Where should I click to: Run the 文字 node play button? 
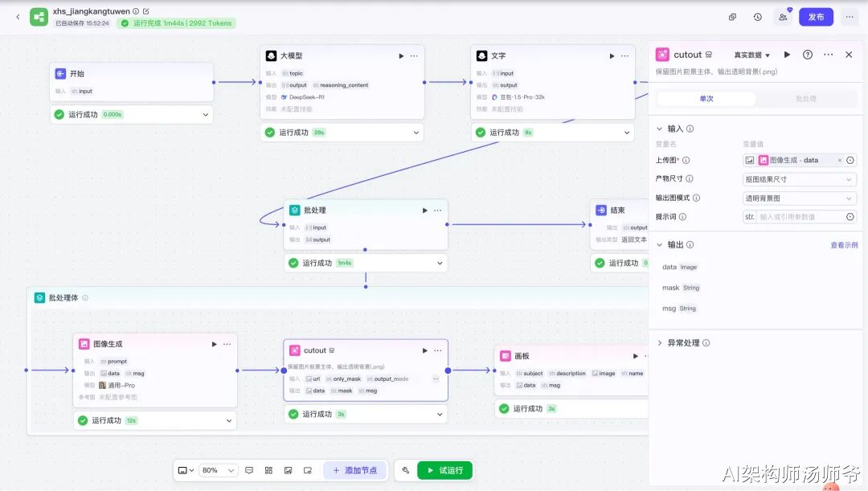click(x=612, y=56)
